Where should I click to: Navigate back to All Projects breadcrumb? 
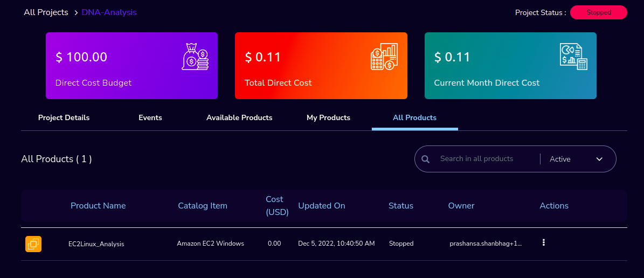tap(46, 12)
